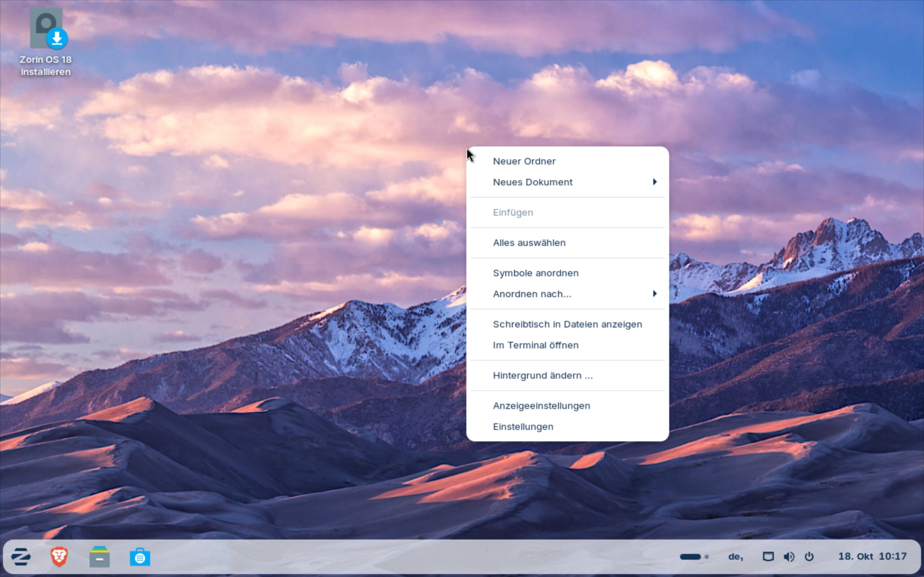924x577 pixels.
Task: Launch Brave browser from the taskbar
Action: pyautogui.click(x=59, y=557)
